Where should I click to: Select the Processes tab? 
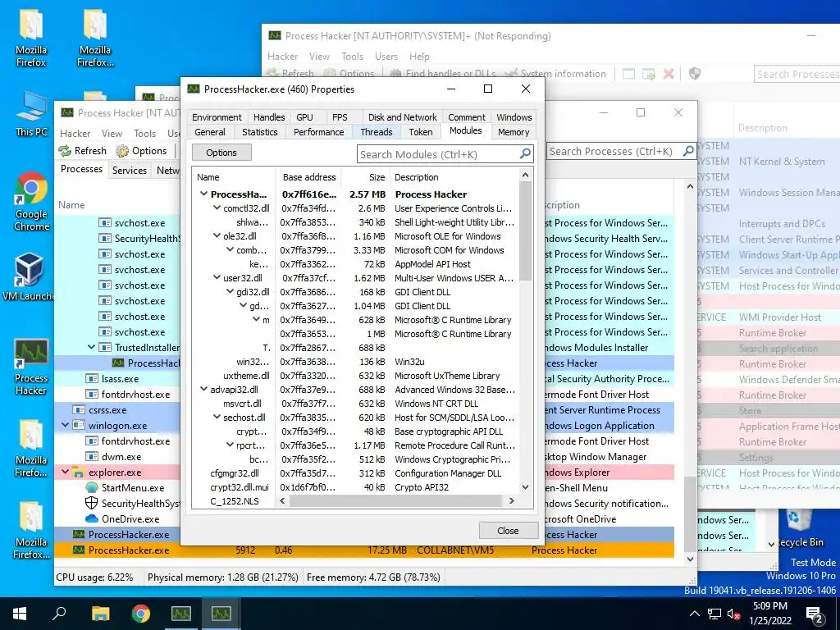81,169
